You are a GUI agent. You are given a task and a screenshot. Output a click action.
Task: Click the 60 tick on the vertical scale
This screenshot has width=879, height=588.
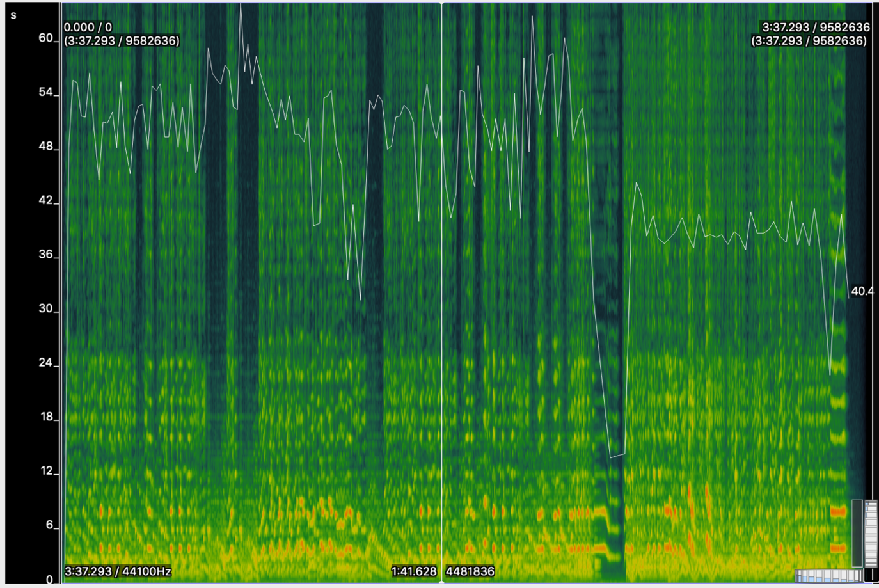[x=45, y=38]
